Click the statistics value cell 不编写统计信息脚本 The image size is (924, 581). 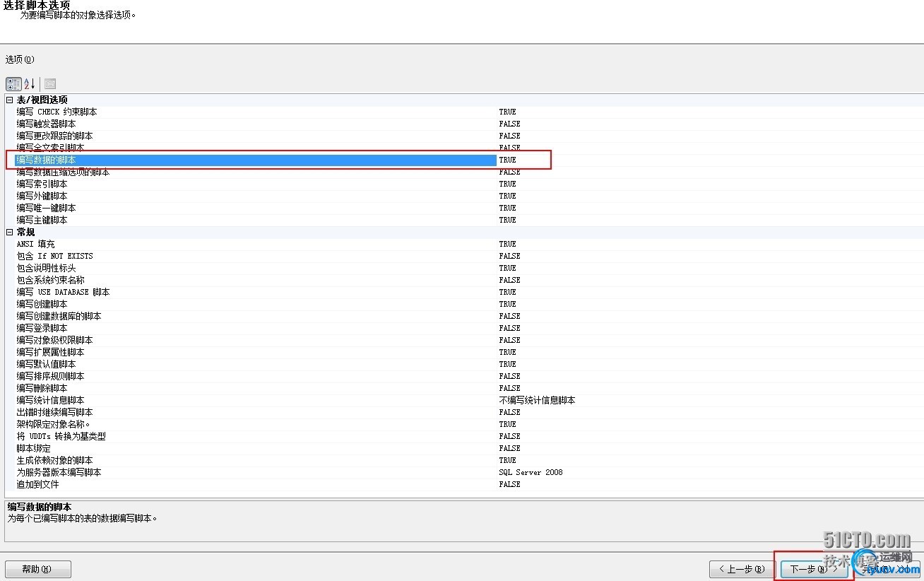[x=538, y=400]
